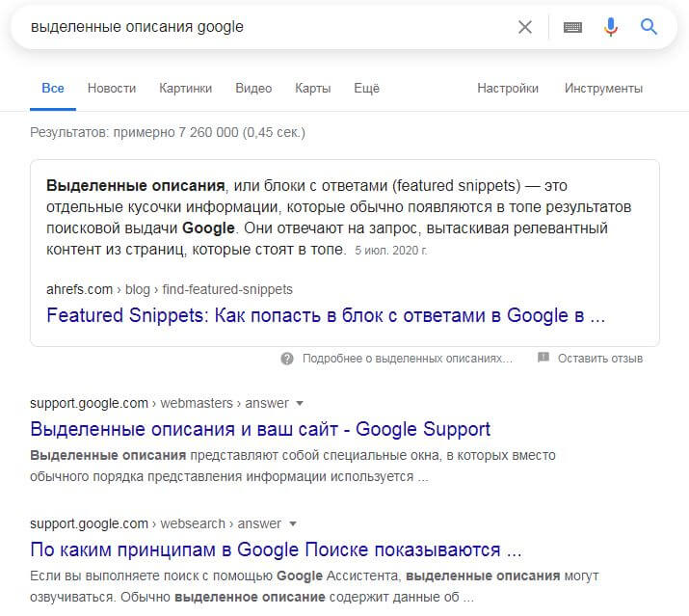Open Выделенные описания и ваш сайт link

coord(260,429)
